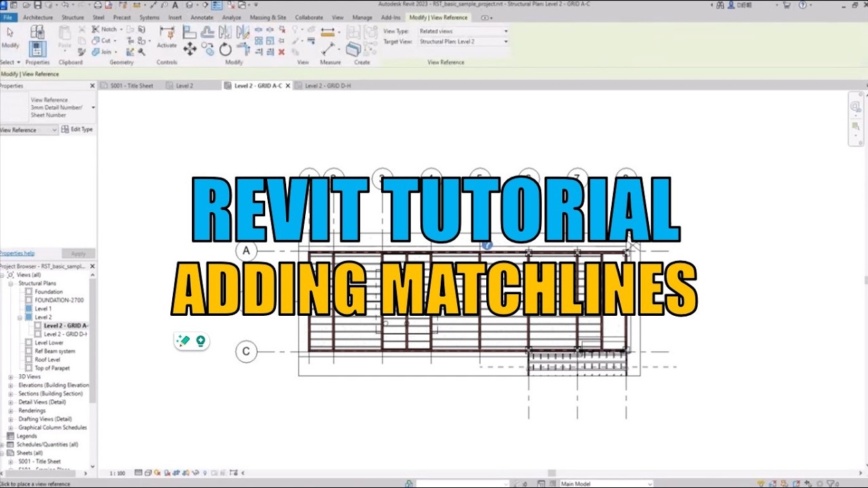Open the navigation wheel in the view

856,107
